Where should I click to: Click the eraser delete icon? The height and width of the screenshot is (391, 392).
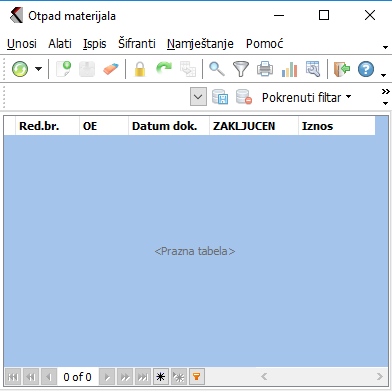[111, 69]
